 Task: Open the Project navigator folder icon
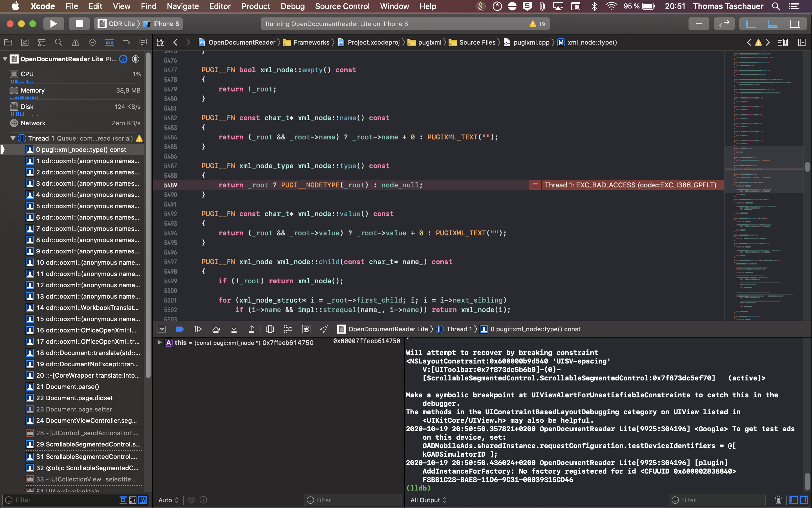coord(8,42)
